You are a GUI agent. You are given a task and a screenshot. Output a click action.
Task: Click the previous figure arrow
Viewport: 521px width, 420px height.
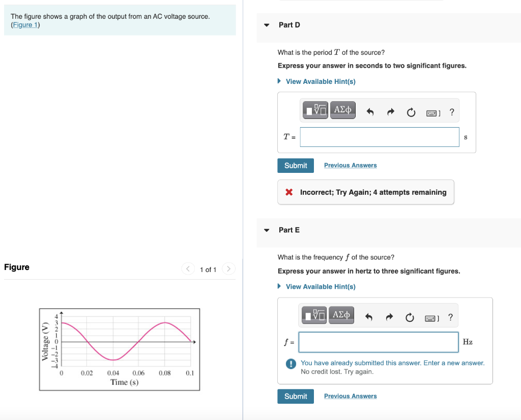click(x=188, y=268)
